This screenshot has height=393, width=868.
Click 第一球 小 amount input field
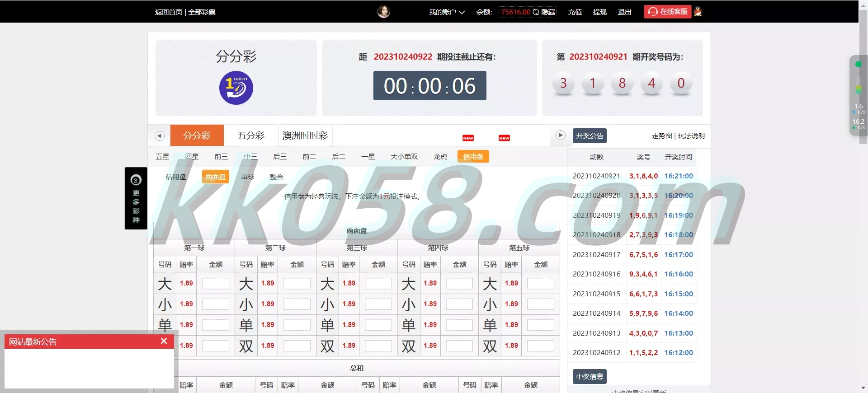coord(216,304)
